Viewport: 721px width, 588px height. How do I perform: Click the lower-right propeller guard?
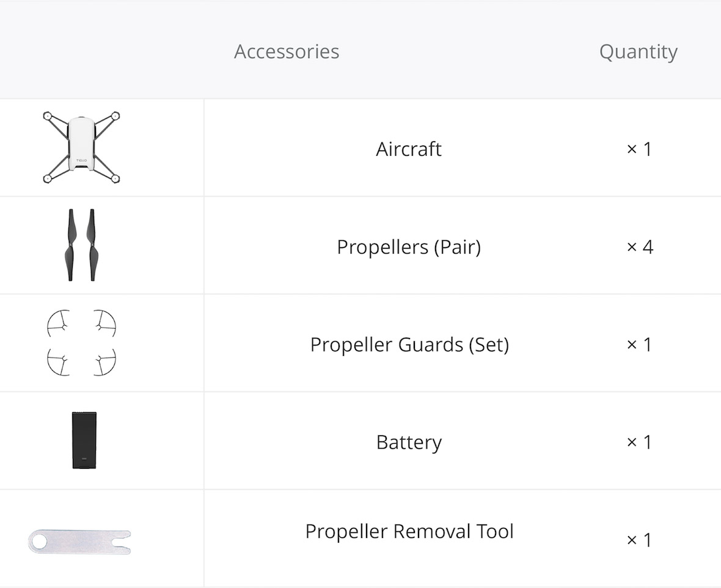[105, 362]
